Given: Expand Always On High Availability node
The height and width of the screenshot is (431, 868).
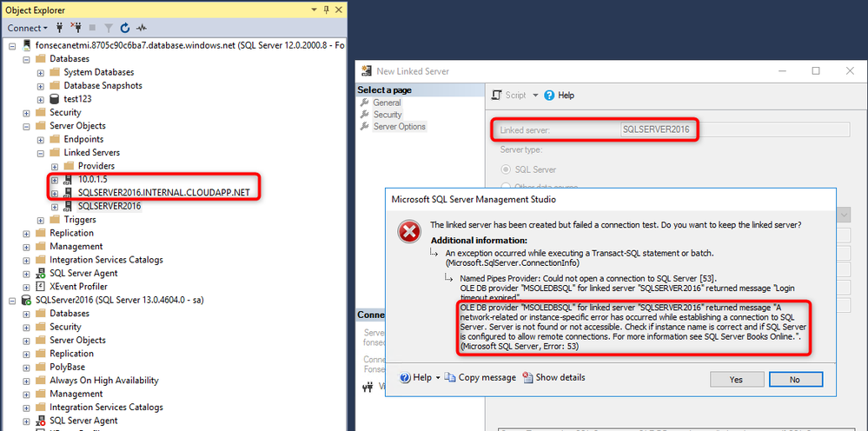Looking at the screenshot, I should coord(26,381).
